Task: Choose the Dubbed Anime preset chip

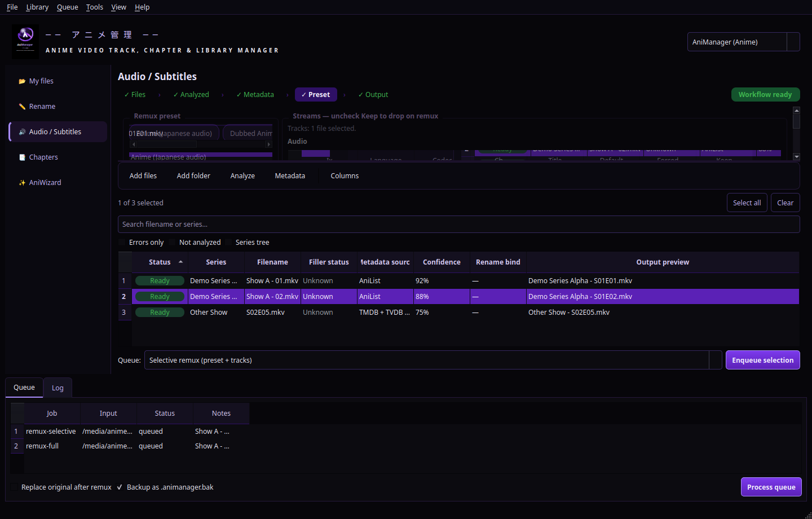Action: (248, 134)
